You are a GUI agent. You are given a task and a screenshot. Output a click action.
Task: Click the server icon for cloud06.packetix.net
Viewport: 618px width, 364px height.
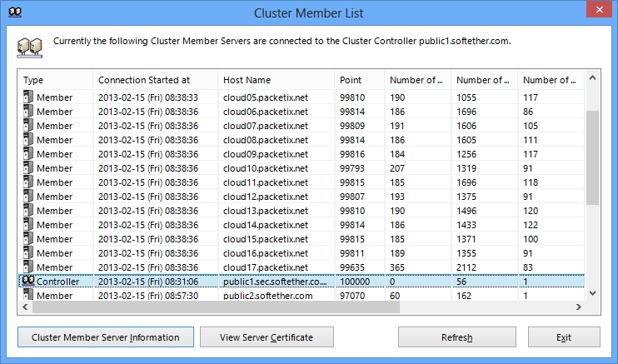[x=28, y=111]
